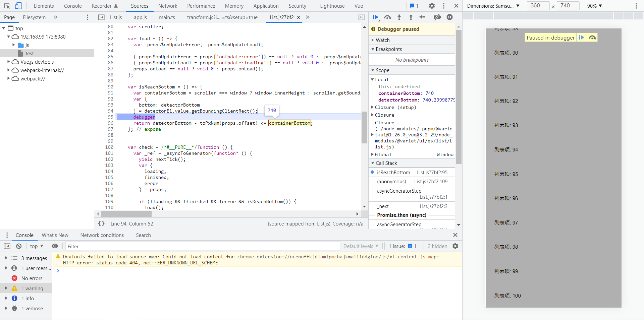The image size is (644, 320).
Task: Open the Default levels dropdown
Action: [360, 246]
